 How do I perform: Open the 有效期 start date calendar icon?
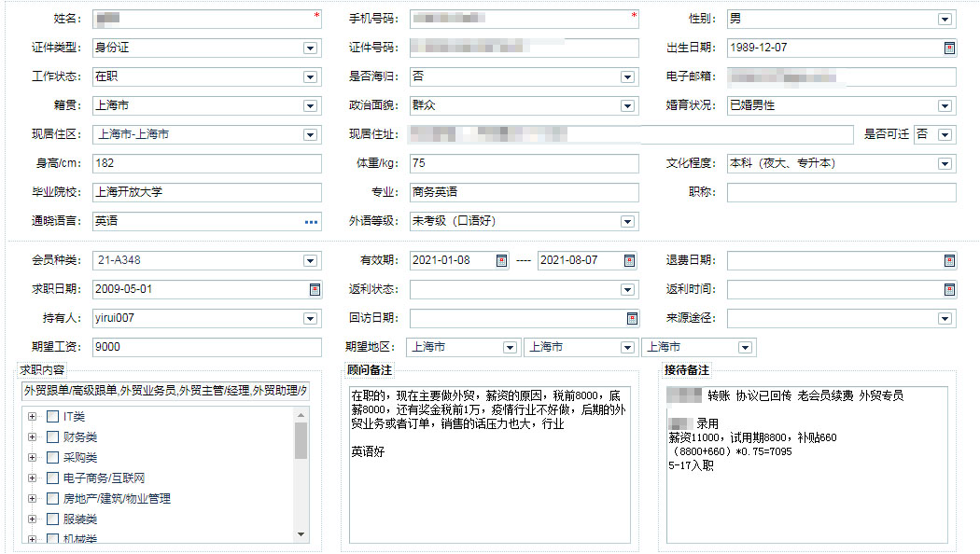click(501, 261)
